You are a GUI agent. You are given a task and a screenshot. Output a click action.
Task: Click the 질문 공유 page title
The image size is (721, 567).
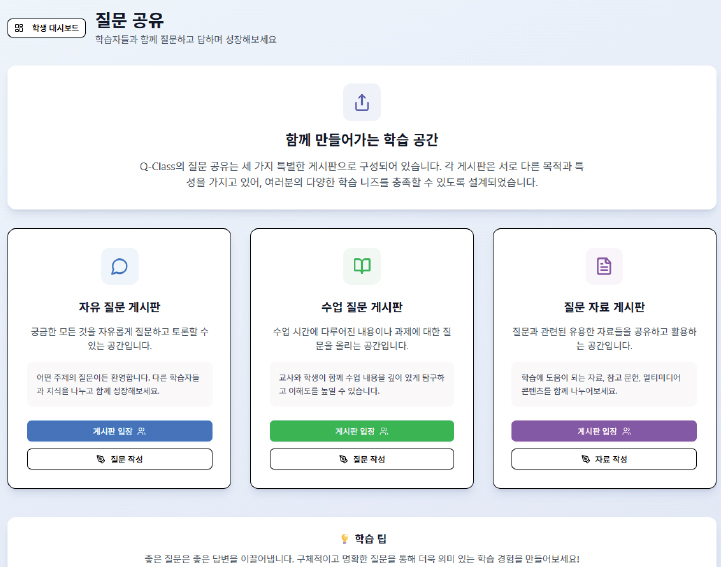coord(130,20)
